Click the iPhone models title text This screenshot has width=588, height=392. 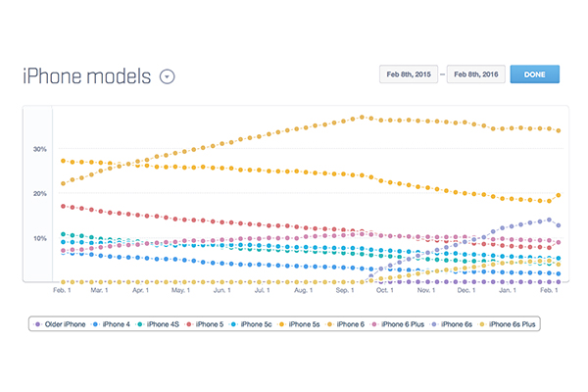86,76
